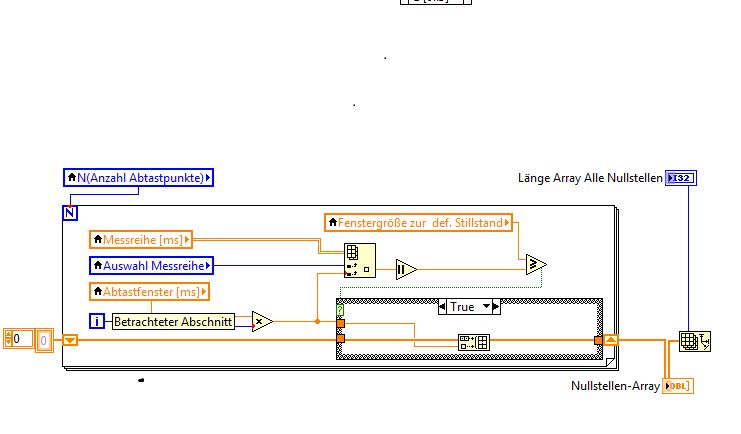Click the case selector question mark terminal
This screenshot has height=434, width=741.
[x=340, y=310]
